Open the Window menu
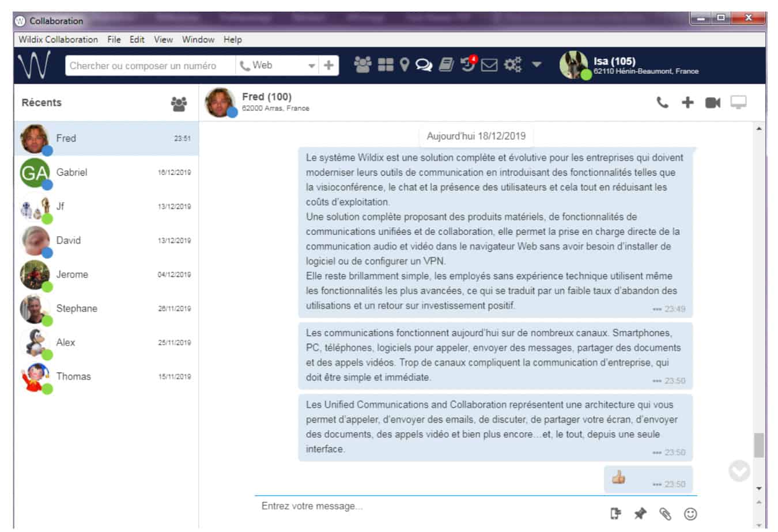The height and width of the screenshot is (532, 778). pos(198,39)
